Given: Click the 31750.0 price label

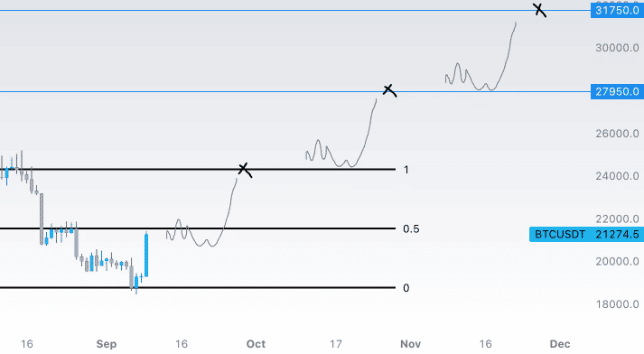Looking at the screenshot, I should (x=617, y=10).
